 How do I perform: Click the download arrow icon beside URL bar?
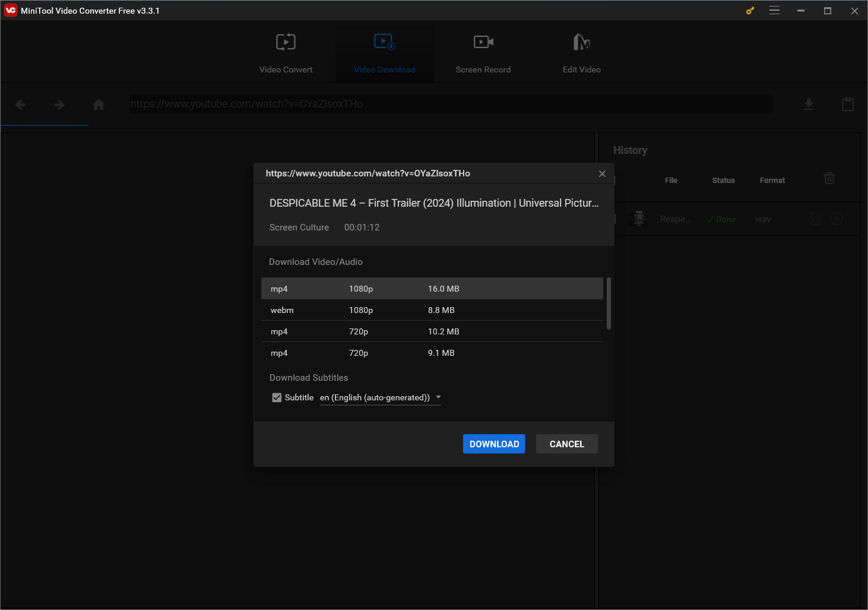(x=809, y=105)
